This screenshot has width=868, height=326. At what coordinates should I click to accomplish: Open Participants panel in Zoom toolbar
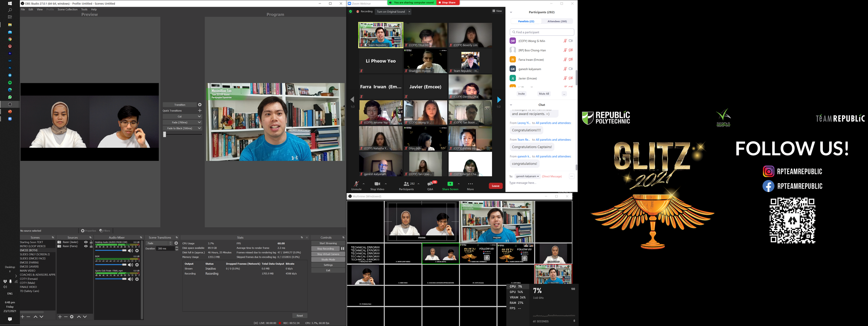[x=407, y=186]
